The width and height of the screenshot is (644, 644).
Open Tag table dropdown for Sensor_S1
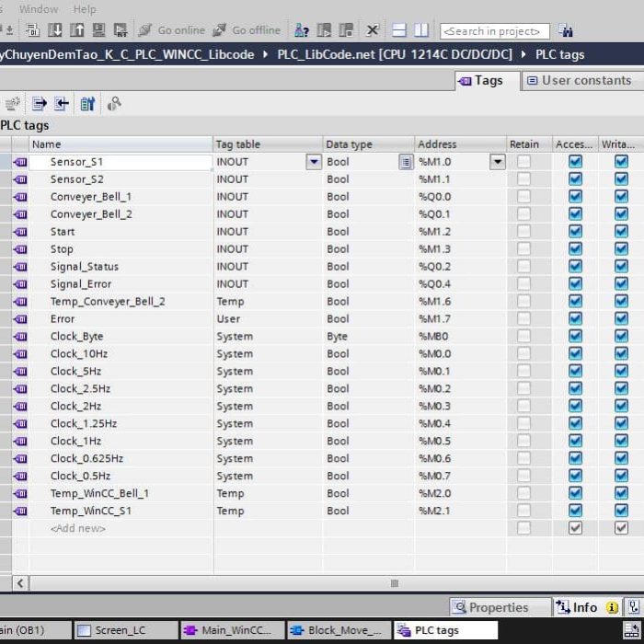(314, 162)
